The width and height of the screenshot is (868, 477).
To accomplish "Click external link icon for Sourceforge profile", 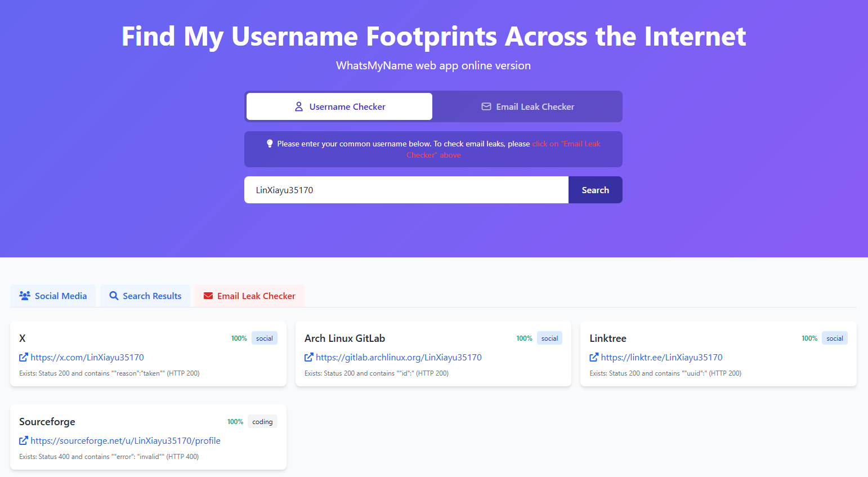I will coord(24,440).
